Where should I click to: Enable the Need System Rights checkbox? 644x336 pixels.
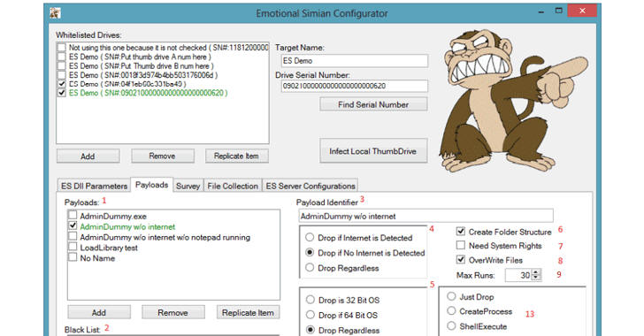point(461,245)
